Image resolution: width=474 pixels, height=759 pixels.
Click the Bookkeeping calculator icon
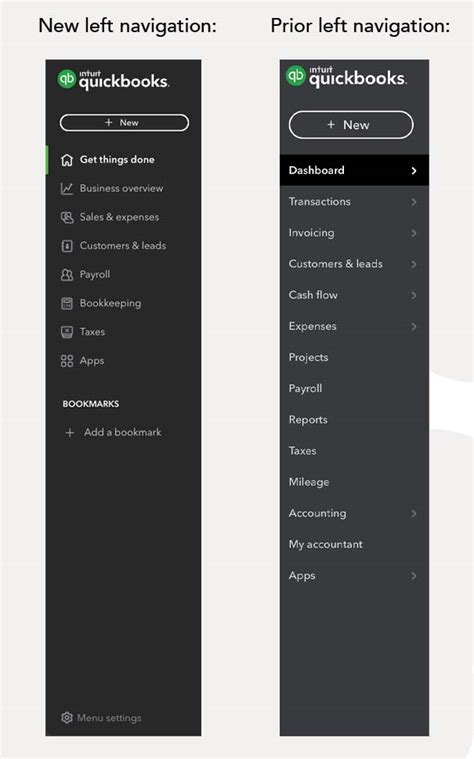[67, 304]
